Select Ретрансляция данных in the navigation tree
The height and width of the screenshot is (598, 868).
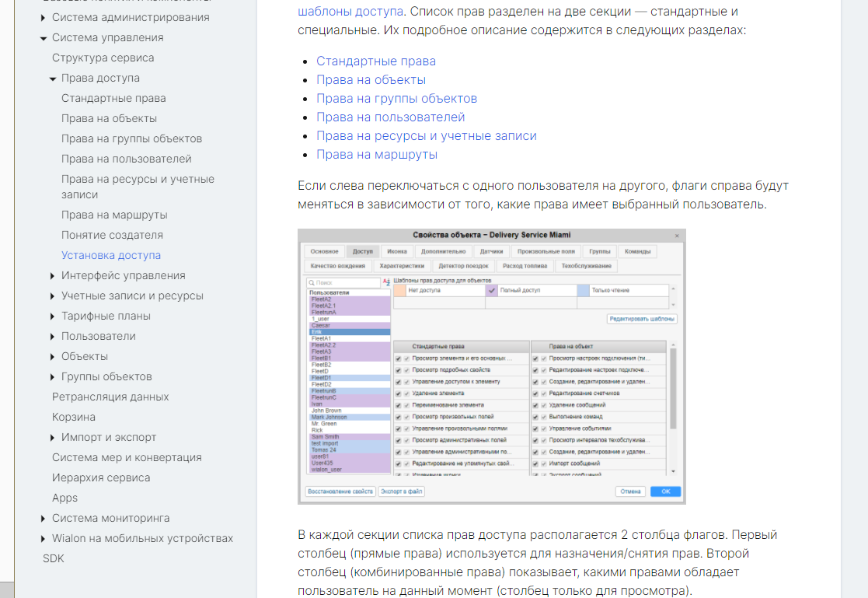pos(110,397)
